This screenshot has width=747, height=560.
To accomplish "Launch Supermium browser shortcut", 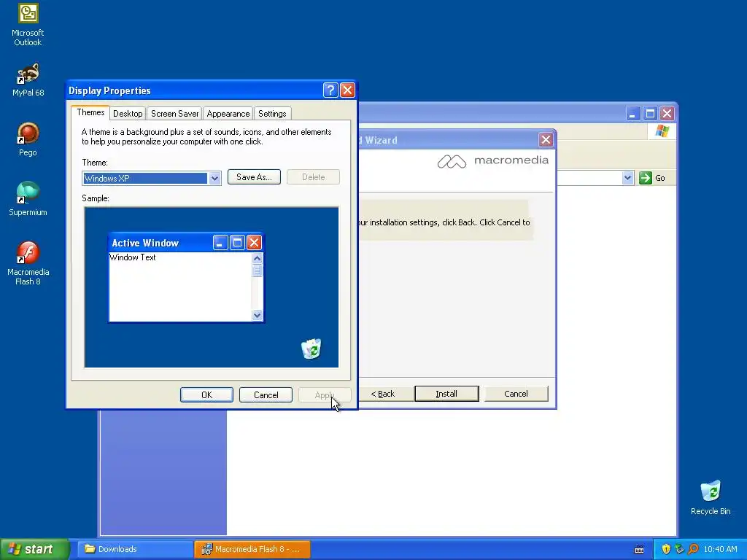I will pyautogui.click(x=28, y=199).
